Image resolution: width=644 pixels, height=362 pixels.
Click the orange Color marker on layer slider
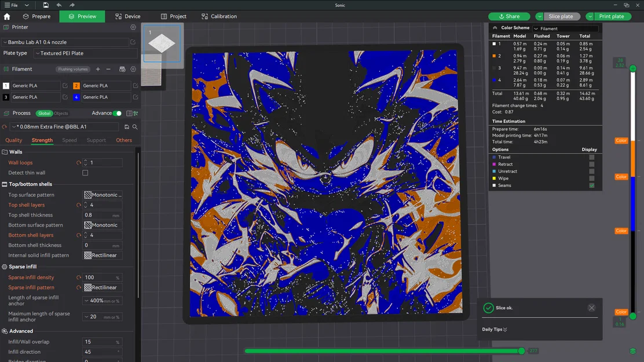[x=621, y=140]
